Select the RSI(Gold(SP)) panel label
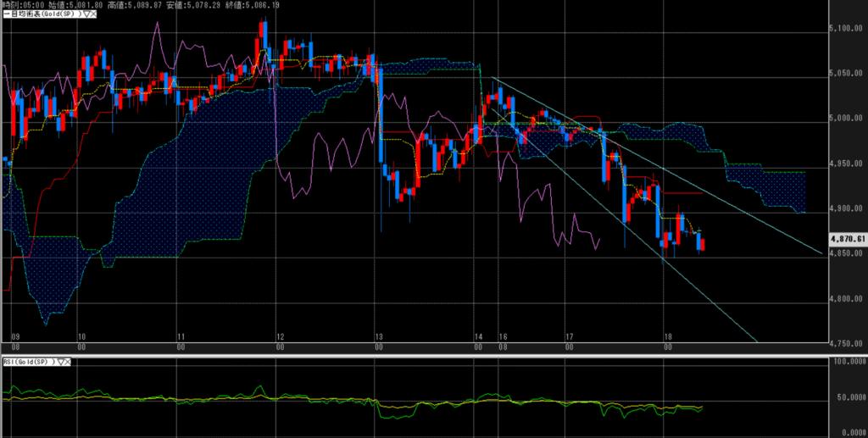Viewport: 868px width, 438px height. (x=28, y=362)
